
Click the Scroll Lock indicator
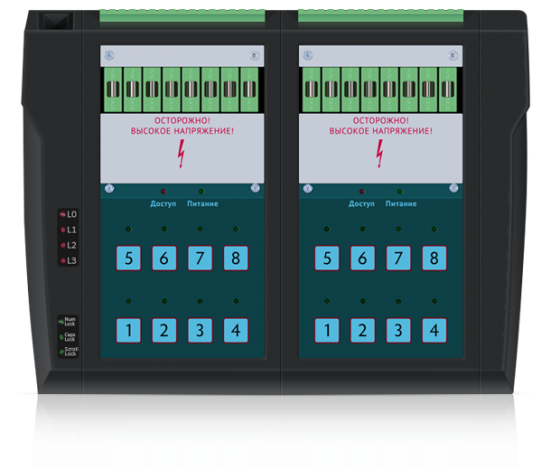pyautogui.click(x=62, y=352)
